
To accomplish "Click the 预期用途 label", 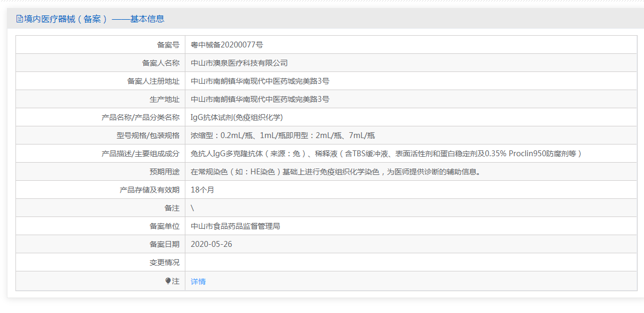I will (x=165, y=172).
